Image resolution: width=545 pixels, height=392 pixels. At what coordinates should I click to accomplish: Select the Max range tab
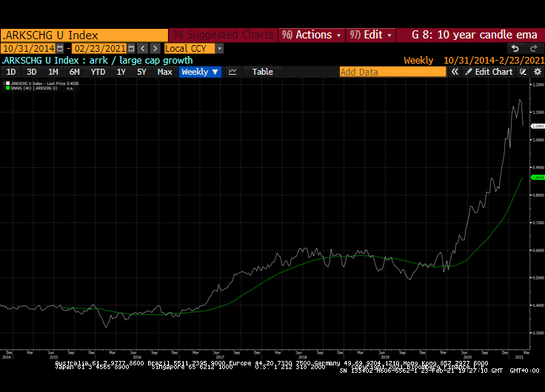[164, 72]
